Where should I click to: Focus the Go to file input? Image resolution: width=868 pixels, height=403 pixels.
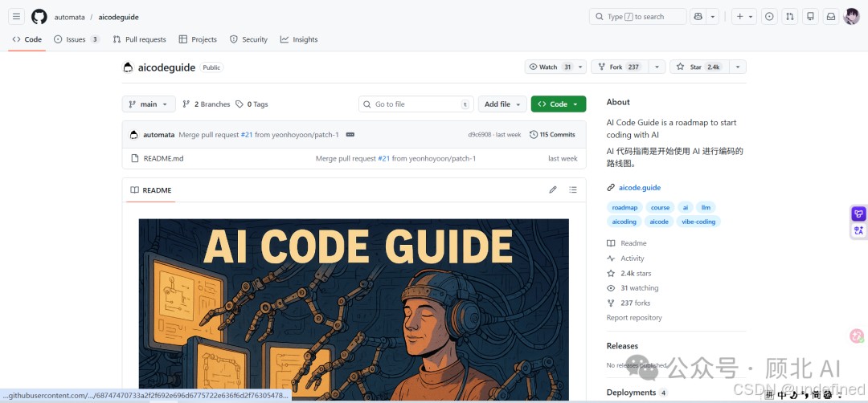click(416, 104)
